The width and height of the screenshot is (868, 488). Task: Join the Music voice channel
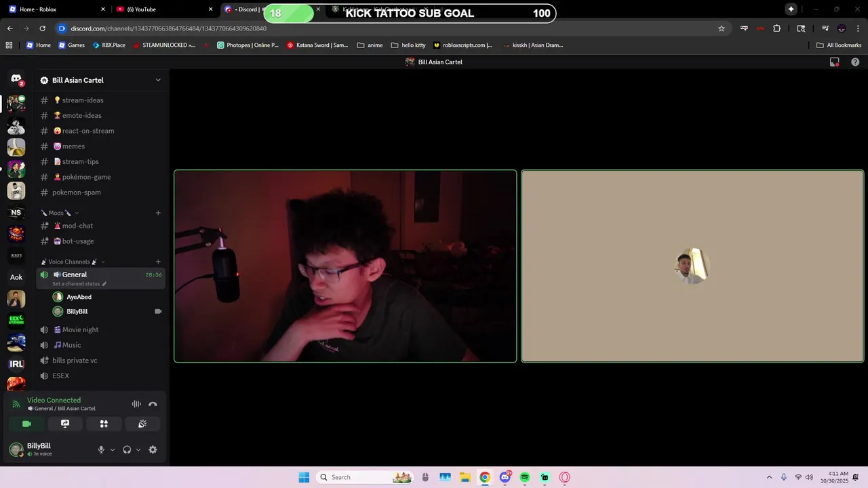click(101, 345)
